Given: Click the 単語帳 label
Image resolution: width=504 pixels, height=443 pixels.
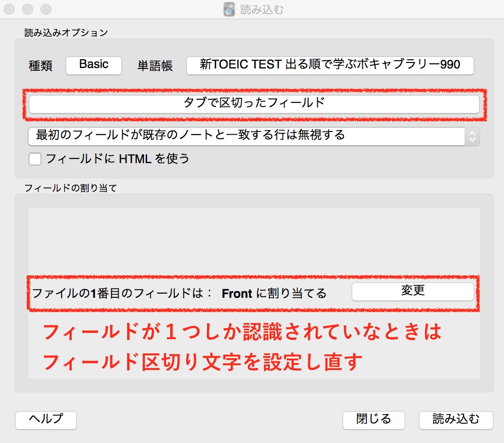Looking at the screenshot, I should 155,66.
